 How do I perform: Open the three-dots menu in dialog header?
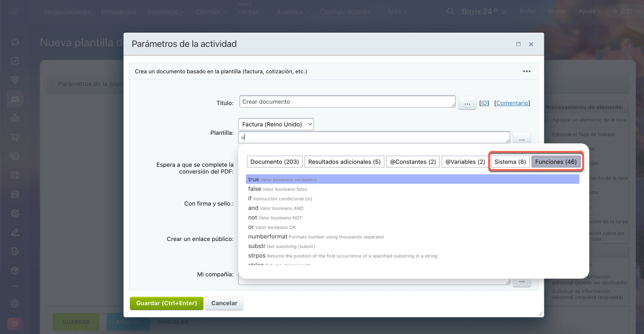[526, 71]
